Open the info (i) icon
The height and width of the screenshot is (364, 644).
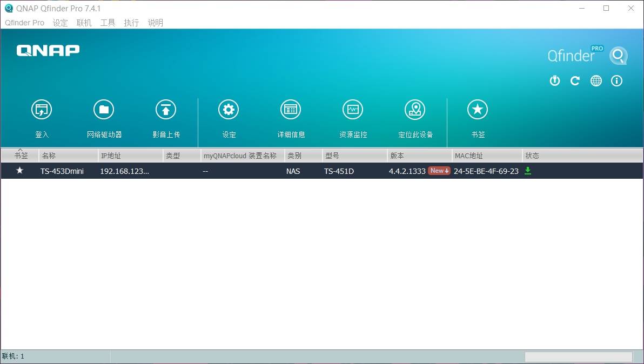(616, 81)
